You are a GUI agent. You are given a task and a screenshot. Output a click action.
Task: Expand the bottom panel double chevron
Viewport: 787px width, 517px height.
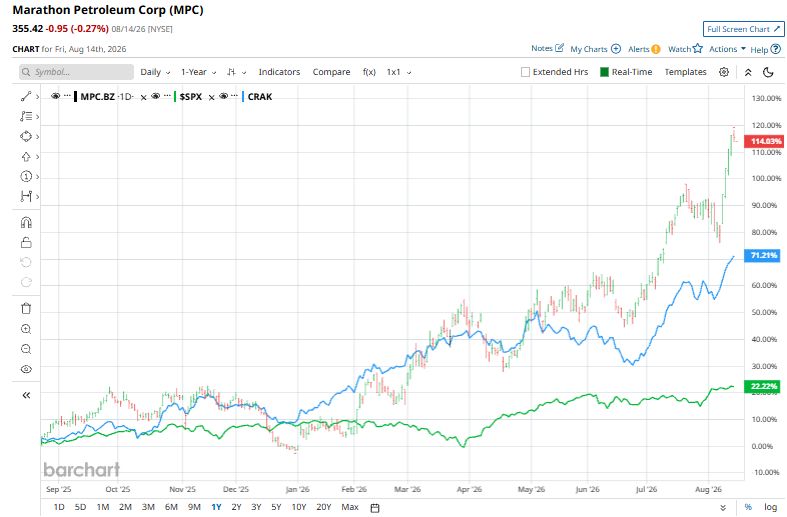[x=723, y=507]
